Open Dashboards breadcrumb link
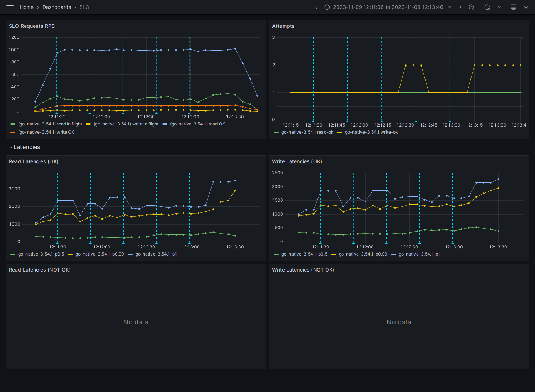Image resolution: width=535 pixels, height=392 pixels. tap(57, 7)
